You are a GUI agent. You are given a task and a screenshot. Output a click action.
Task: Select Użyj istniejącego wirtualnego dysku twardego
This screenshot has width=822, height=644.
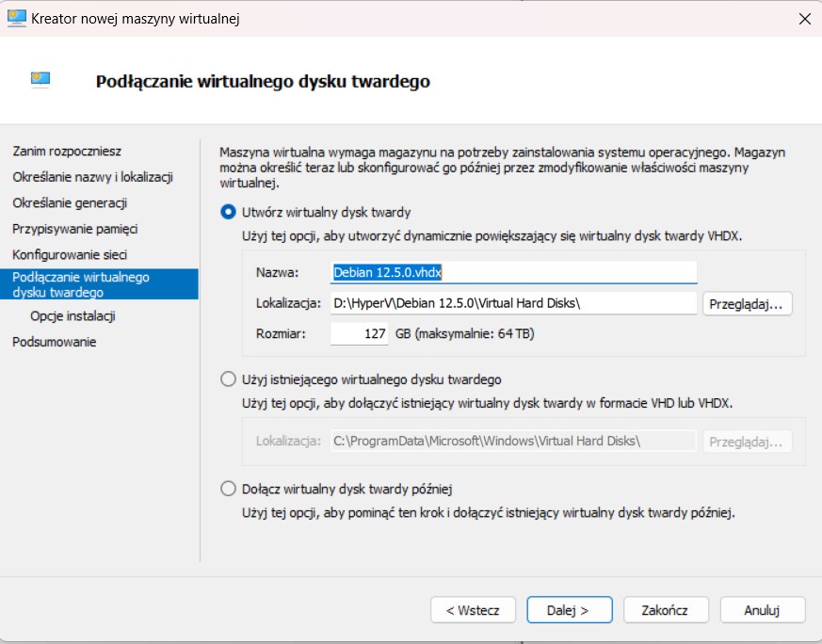pyautogui.click(x=228, y=379)
